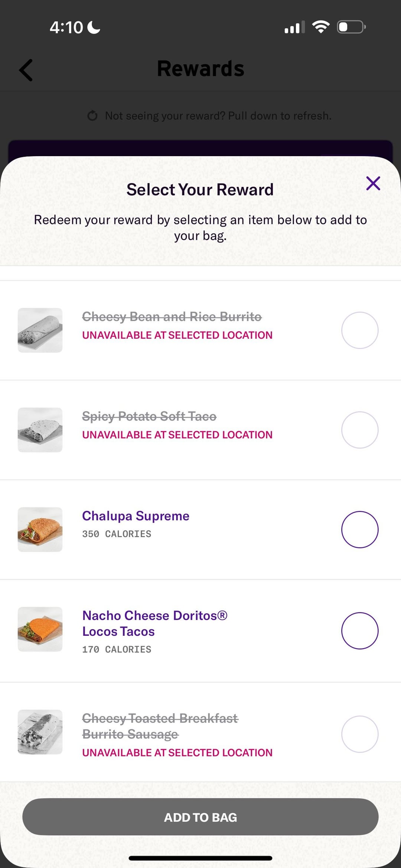Select the Nacho Cheese Doritos Locos Tacos option
The image size is (401, 868).
point(359,630)
